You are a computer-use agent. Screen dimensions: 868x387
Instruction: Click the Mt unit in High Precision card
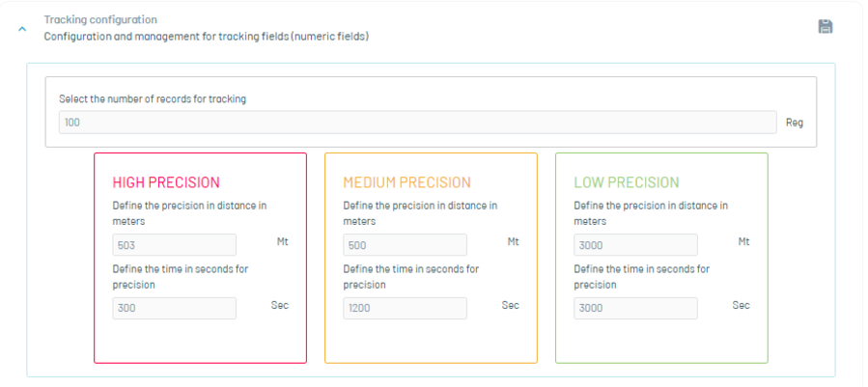(282, 241)
